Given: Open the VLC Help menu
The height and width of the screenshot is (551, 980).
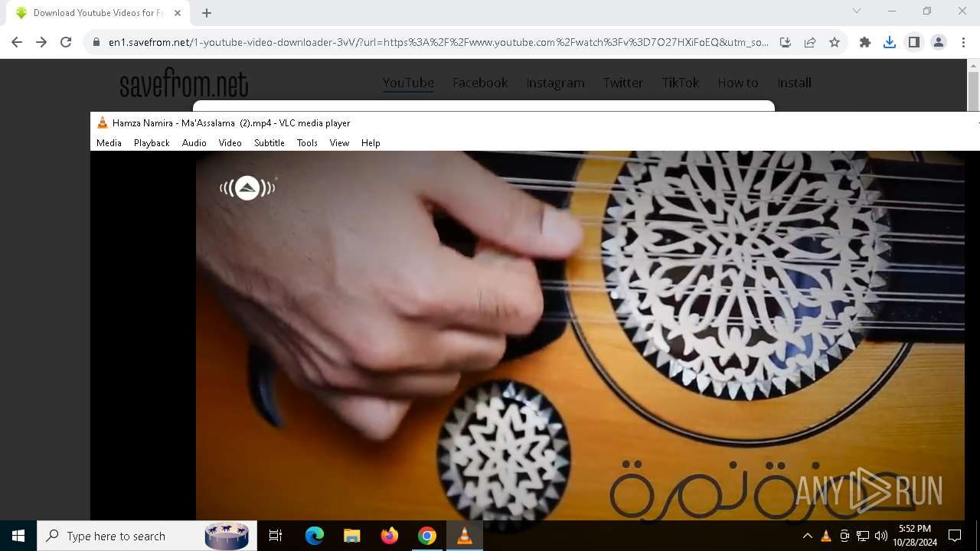Looking at the screenshot, I should click(371, 143).
